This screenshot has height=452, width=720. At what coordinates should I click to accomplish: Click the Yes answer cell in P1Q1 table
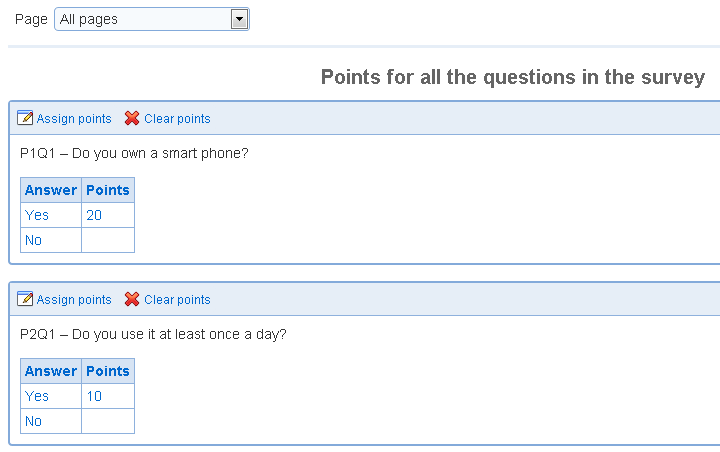tap(51, 215)
